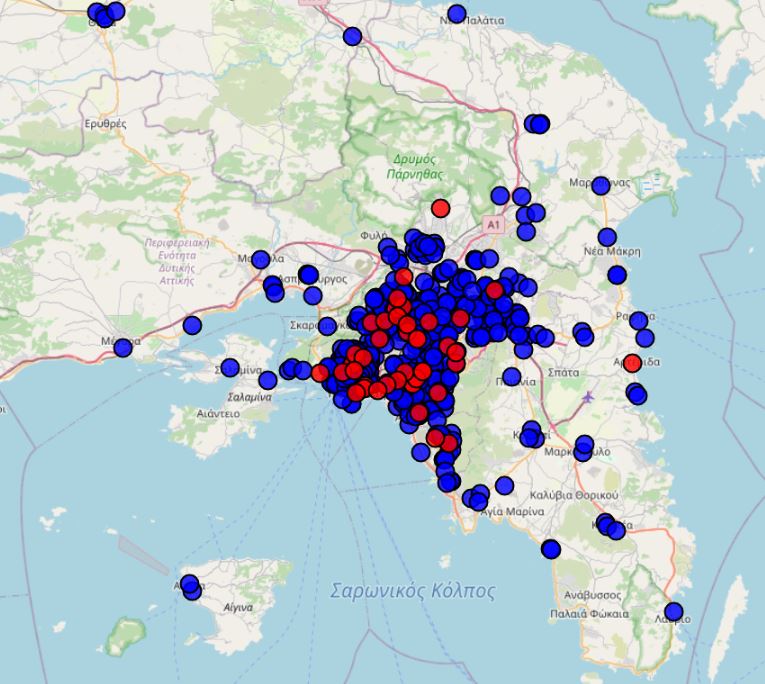765x684 pixels.
Task: Click the A1 highway shield
Action: [492, 226]
